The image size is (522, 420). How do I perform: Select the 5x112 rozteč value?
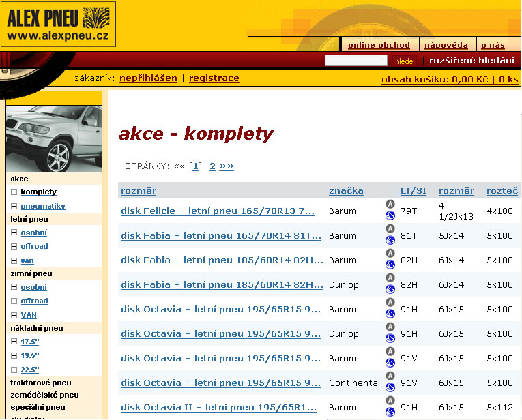pyautogui.click(x=499, y=407)
